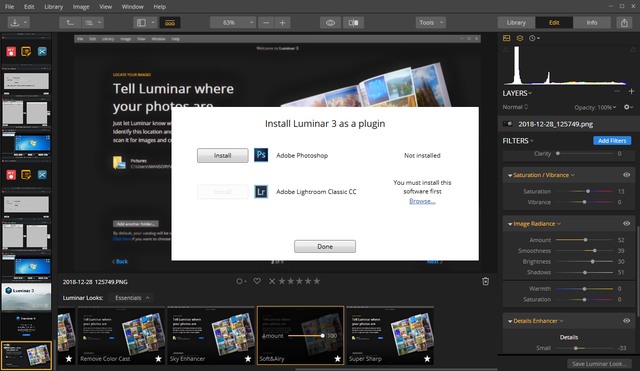
Task: Reject the photo with X icon
Action: (272, 281)
